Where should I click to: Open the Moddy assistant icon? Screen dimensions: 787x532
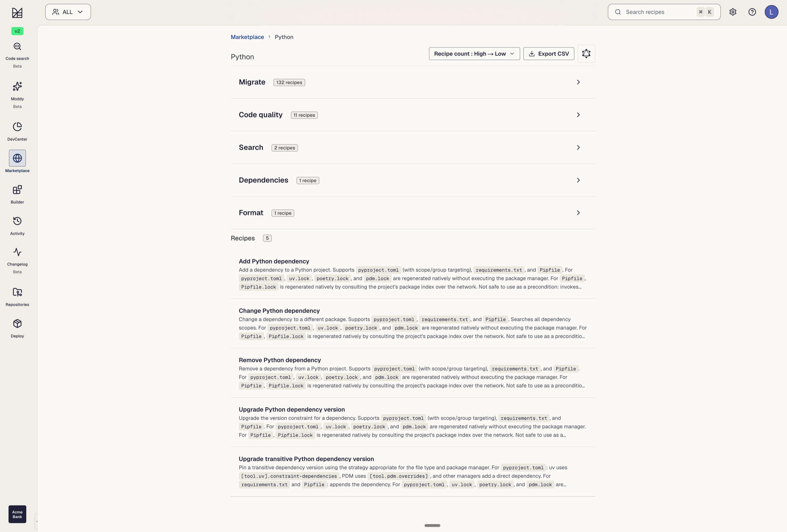point(17,87)
